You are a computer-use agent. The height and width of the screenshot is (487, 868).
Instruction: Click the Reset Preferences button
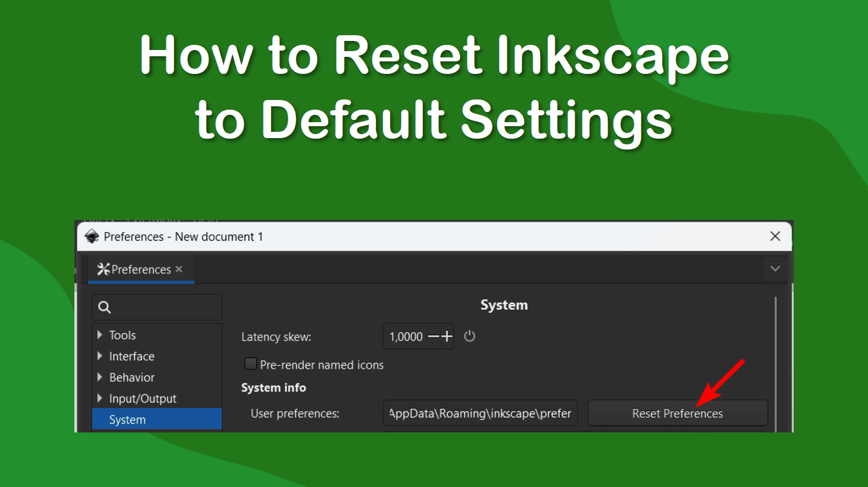click(x=677, y=413)
